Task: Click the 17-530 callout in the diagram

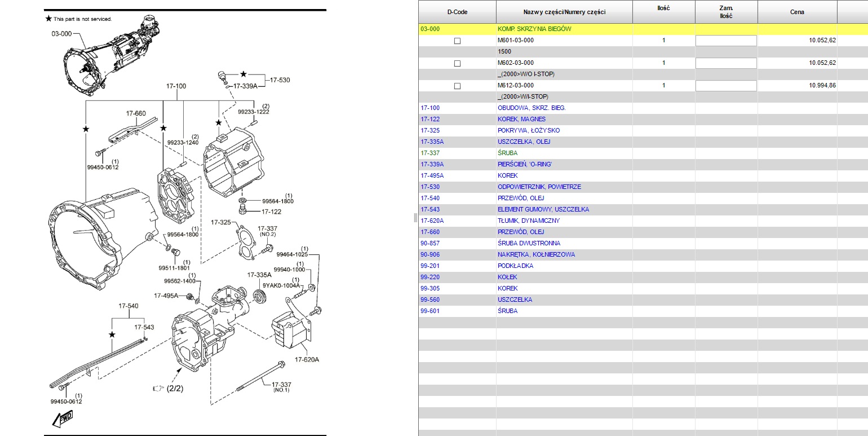Action: tap(280, 80)
